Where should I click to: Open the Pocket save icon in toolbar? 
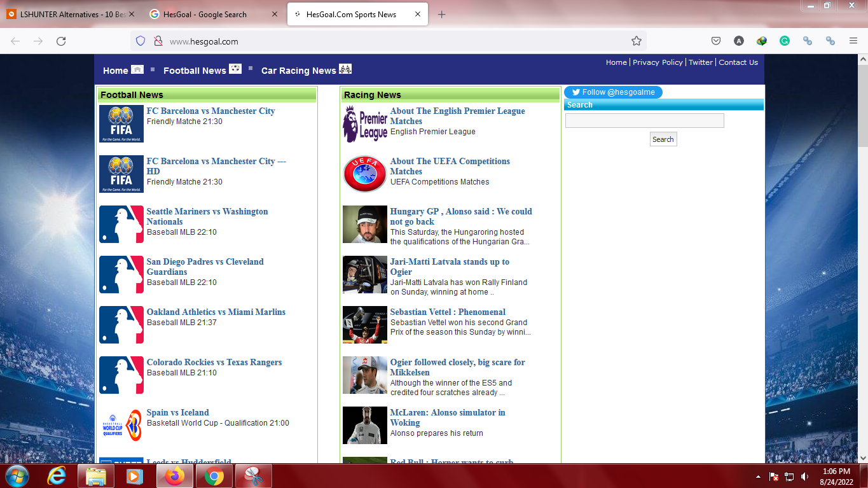pos(715,41)
